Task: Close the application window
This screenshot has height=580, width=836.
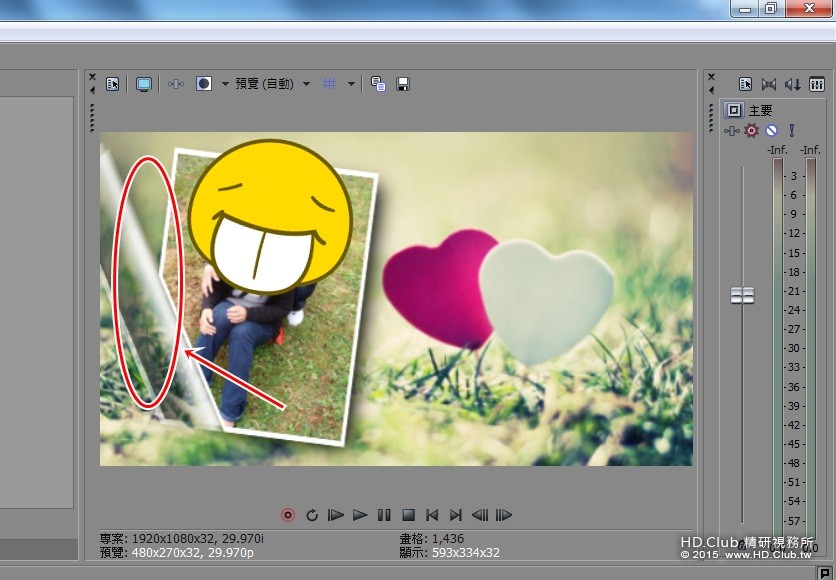Action: pos(809,9)
